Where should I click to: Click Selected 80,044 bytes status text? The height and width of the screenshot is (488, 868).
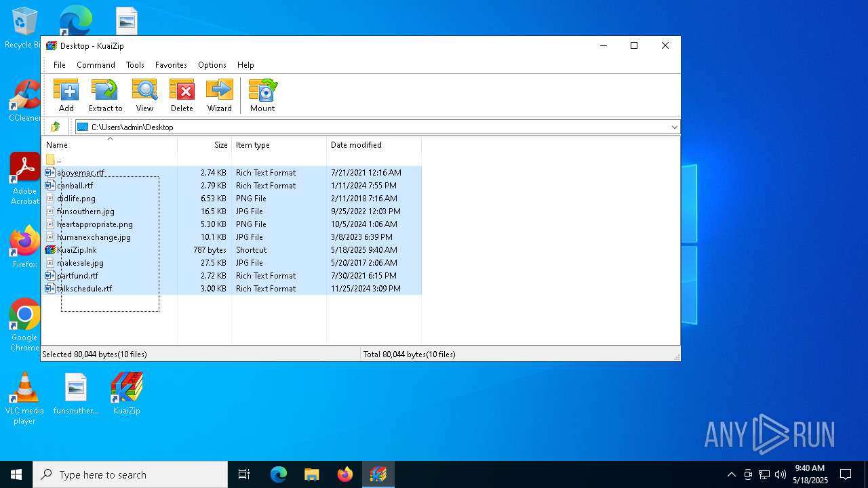(x=94, y=354)
